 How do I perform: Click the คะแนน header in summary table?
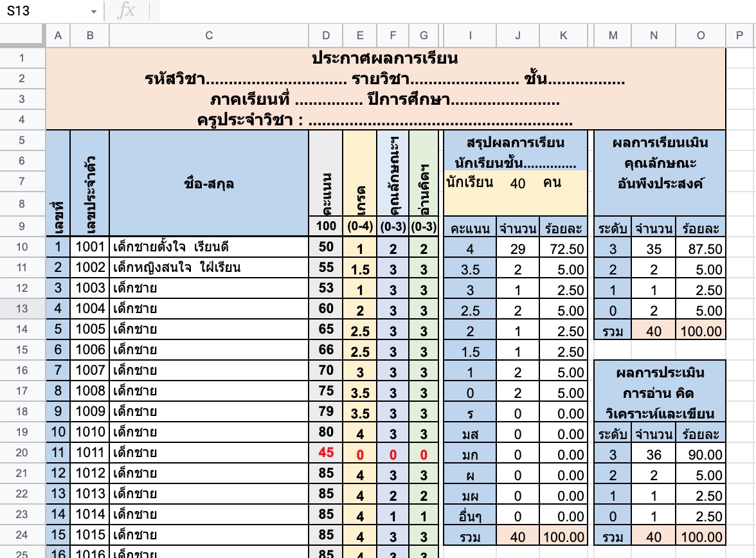(470, 228)
